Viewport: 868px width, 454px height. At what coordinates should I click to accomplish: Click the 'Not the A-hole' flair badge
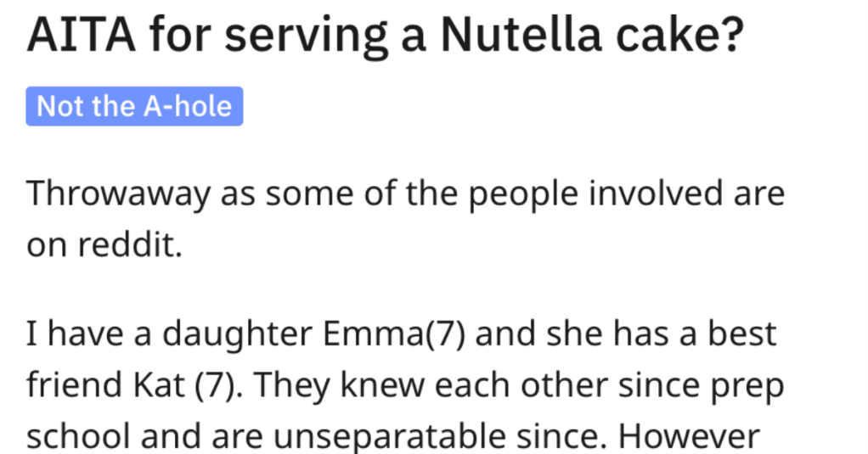[134, 106]
